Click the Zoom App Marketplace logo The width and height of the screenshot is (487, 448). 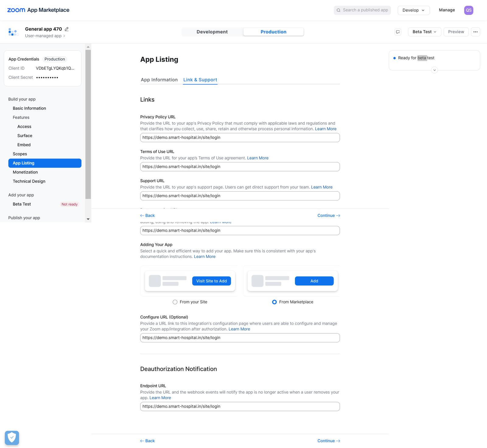tap(38, 10)
